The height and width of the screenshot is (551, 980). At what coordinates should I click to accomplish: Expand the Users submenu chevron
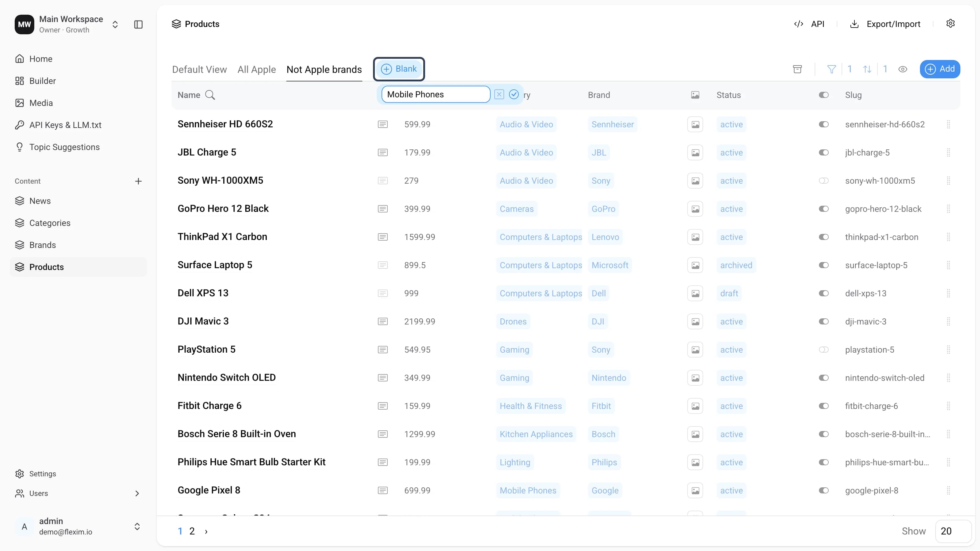pos(137,493)
